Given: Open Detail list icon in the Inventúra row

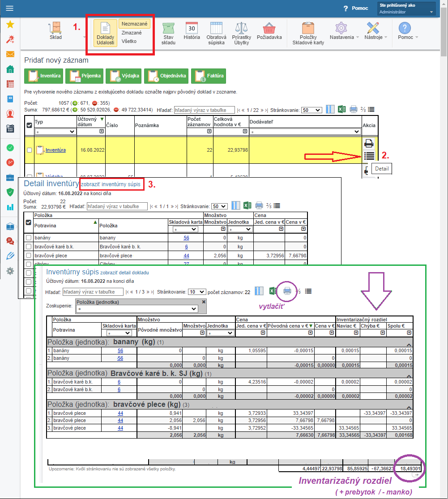Looking at the screenshot, I should click(x=369, y=156).
